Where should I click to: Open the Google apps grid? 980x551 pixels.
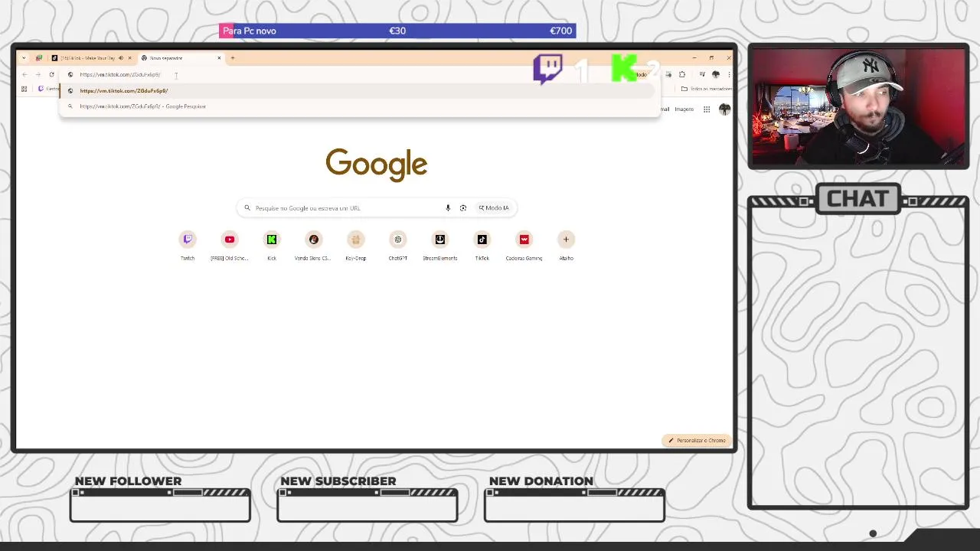tap(707, 109)
